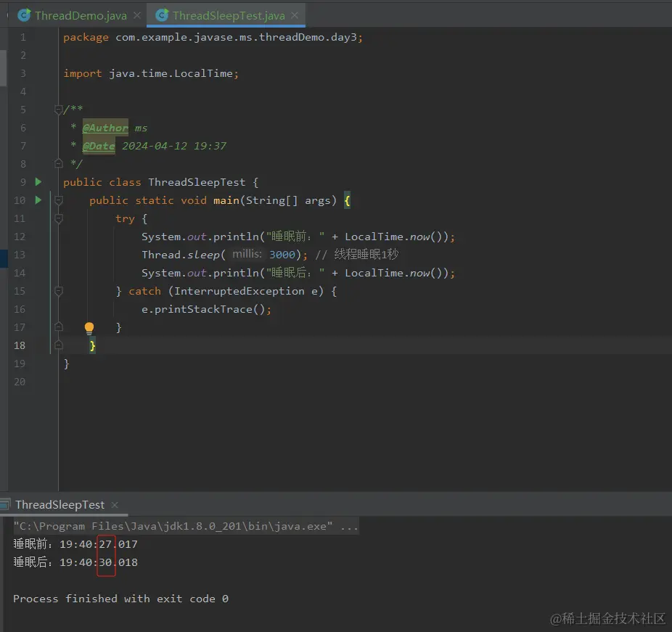This screenshot has height=632, width=672.
Task: Click the string "睡眠前: " on line 12
Action: tap(295, 237)
